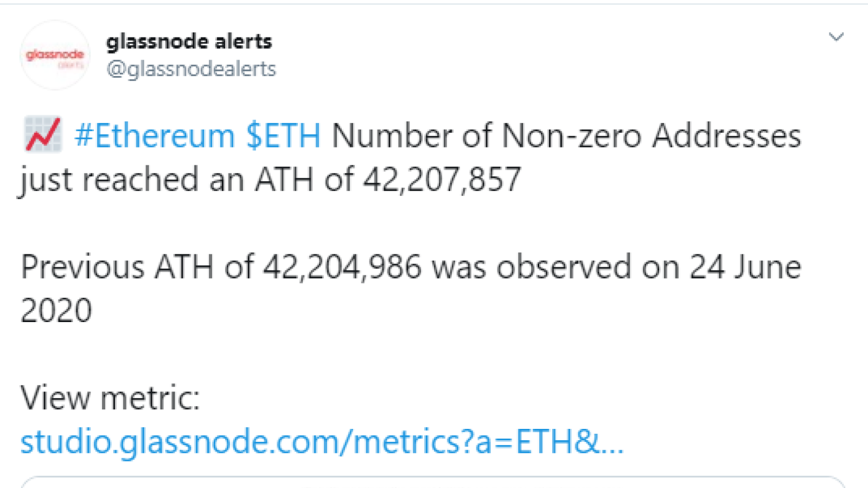Viewport: 868px width, 488px height.
Task: Open the #Ethereum hashtag
Action: (x=155, y=136)
